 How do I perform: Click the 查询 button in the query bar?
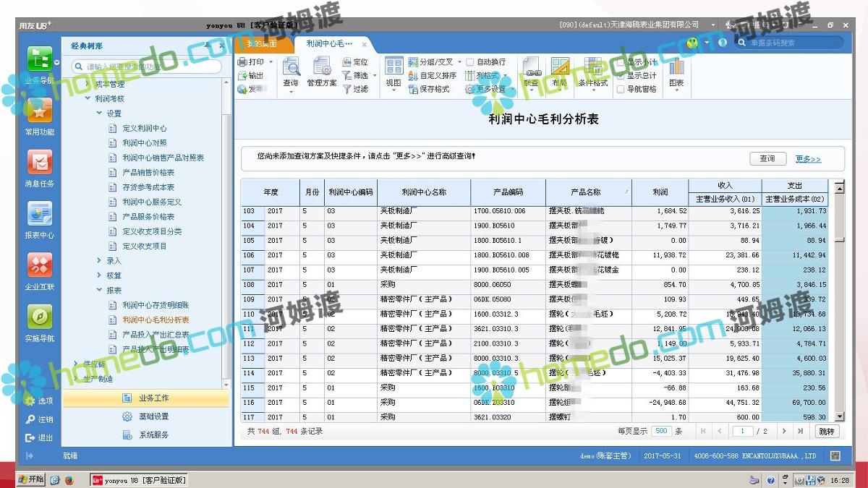[x=767, y=158]
